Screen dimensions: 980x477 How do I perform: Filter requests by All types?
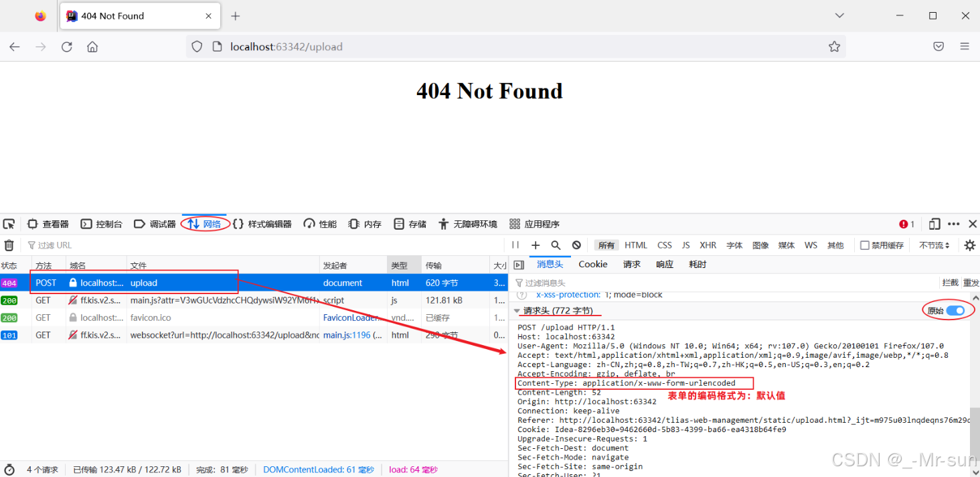pos(606,245)
